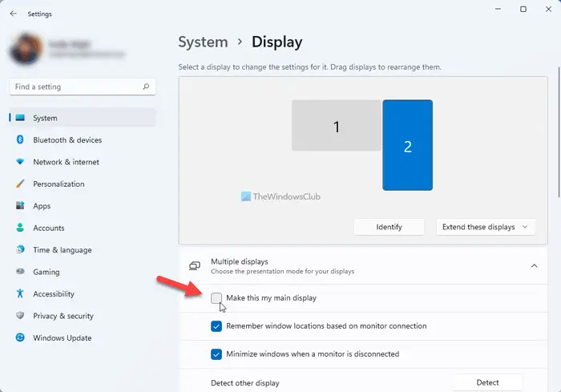
Task: Minimize the Settings window
Action: (498, 9)
